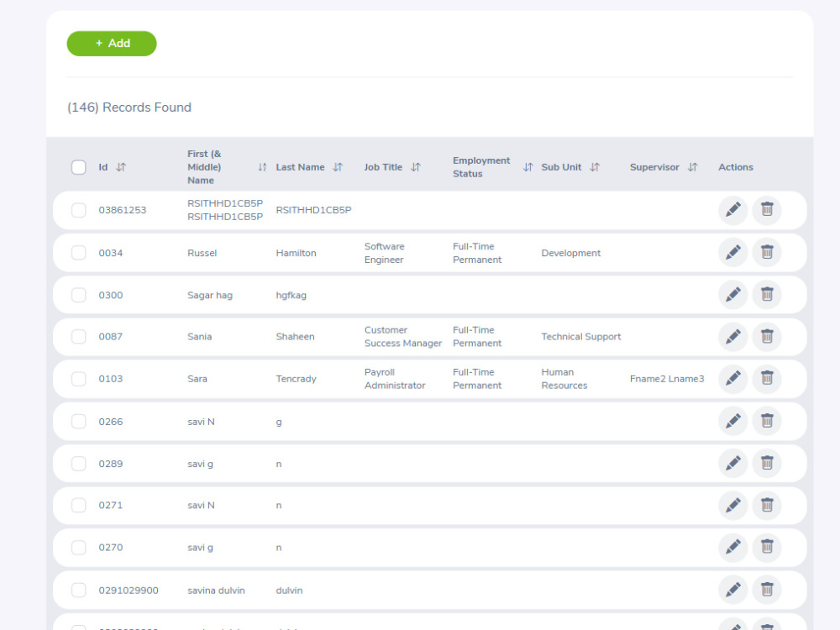Click the Add button

point(112,43)
